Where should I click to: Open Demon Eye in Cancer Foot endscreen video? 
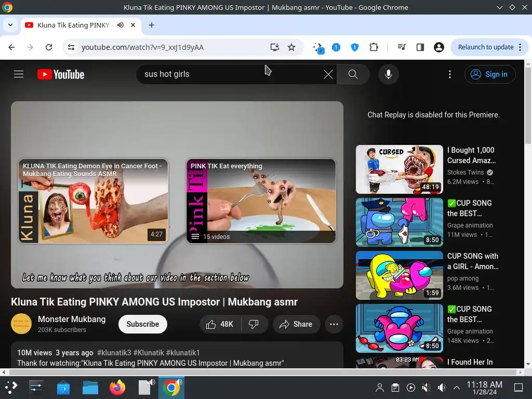pos(94,201)
